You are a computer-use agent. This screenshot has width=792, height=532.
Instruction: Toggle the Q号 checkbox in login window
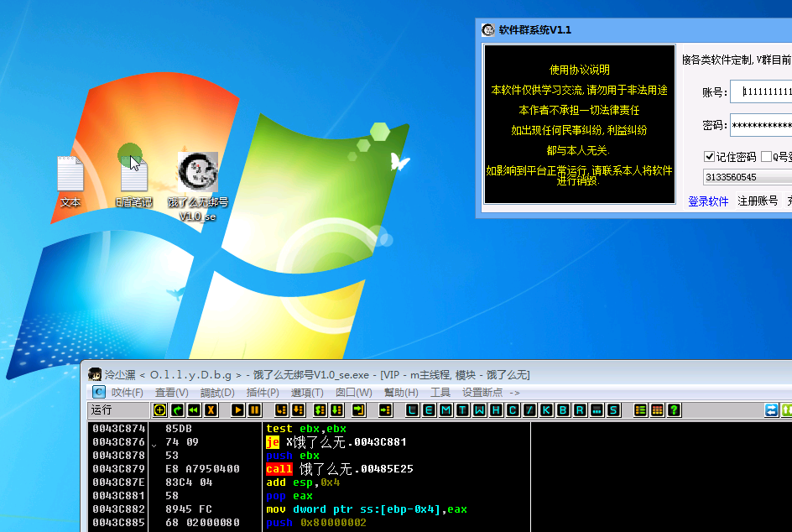pyautogui.click(x=766, y=157)
